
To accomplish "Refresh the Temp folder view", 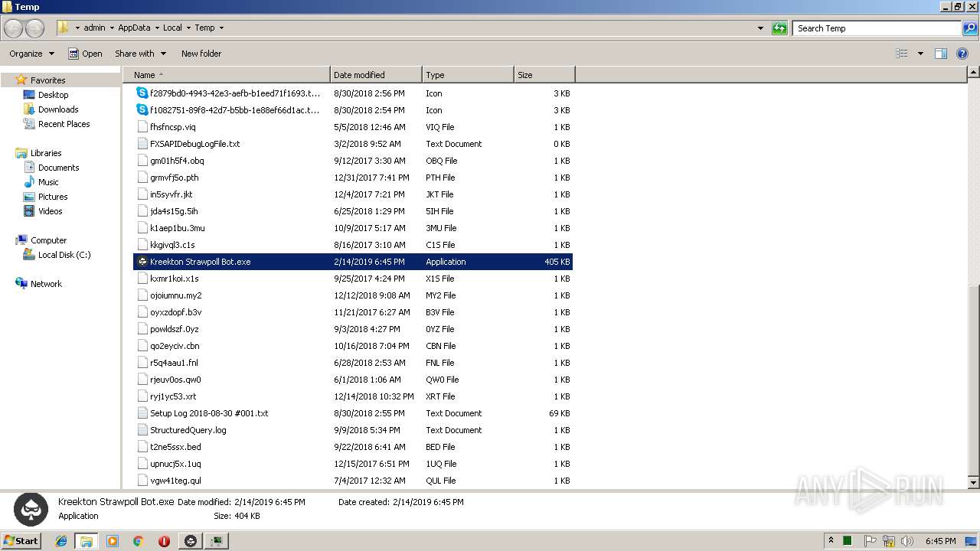I will click(x=779, y=28).
